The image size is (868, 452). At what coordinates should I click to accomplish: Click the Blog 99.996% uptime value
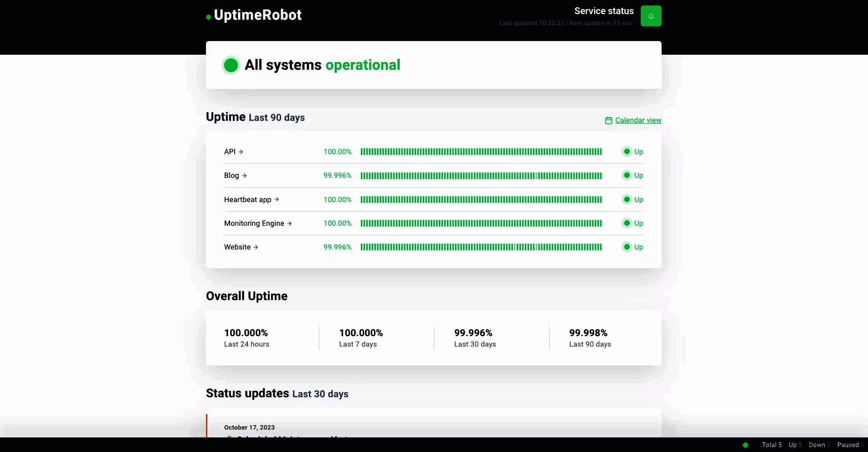click(337, 176)
